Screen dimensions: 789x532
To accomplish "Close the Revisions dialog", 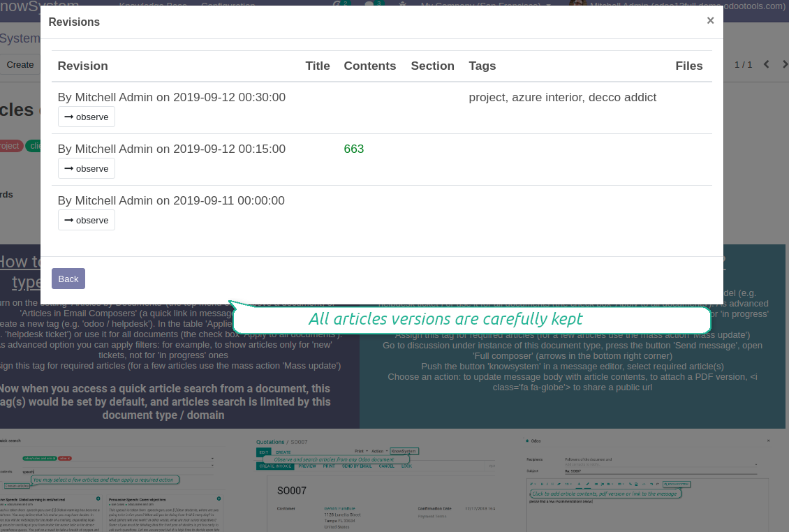I will click(x=710, y=21).
